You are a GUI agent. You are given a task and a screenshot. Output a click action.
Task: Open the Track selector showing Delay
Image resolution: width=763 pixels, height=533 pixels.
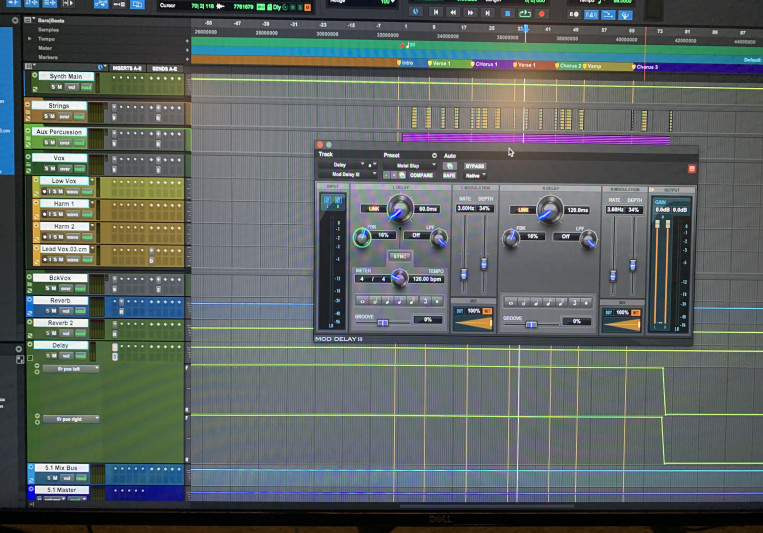[x=342, y=165]
